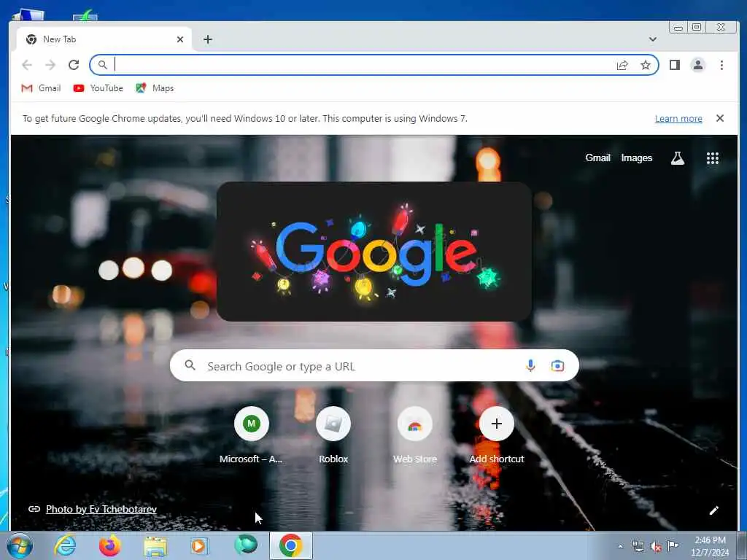Select the New Tab tab
This screenshot has width=747, height=560.
(x=104, y=39)
